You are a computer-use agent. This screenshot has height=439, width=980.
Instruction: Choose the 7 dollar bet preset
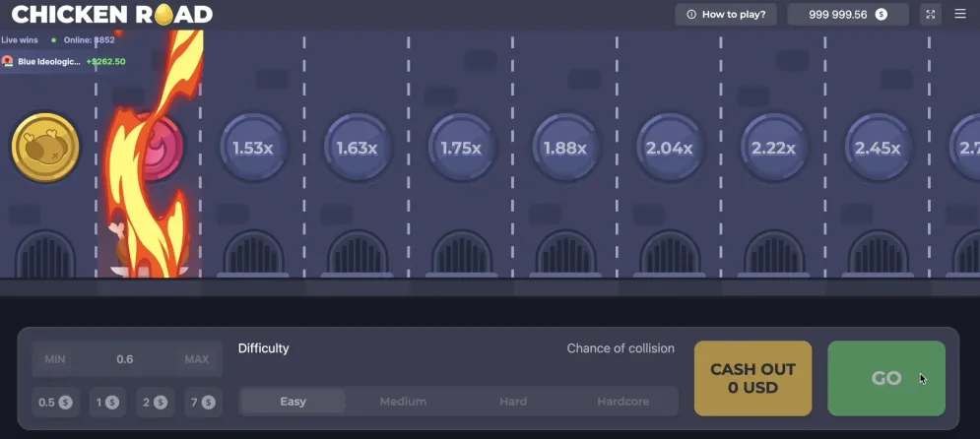[203, 403]
